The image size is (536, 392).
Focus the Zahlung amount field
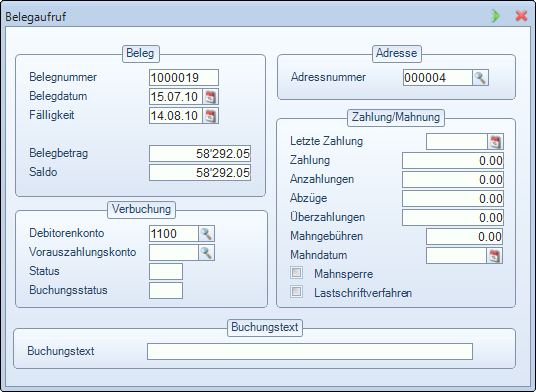(x=453, y=161)
